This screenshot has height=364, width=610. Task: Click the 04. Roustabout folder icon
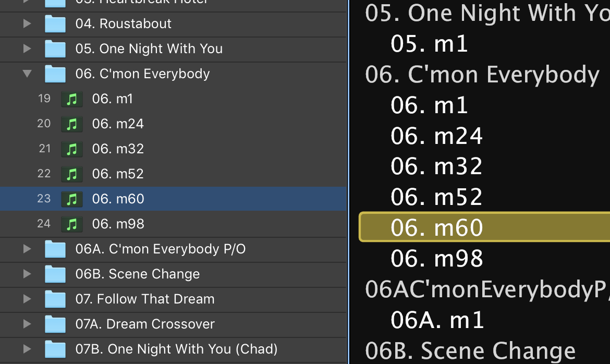[x=55, y=23]
